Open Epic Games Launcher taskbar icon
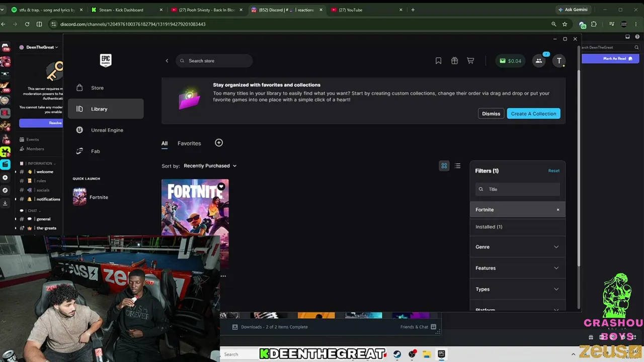Viewport: 644px width, 362px height. pos(441,354)
